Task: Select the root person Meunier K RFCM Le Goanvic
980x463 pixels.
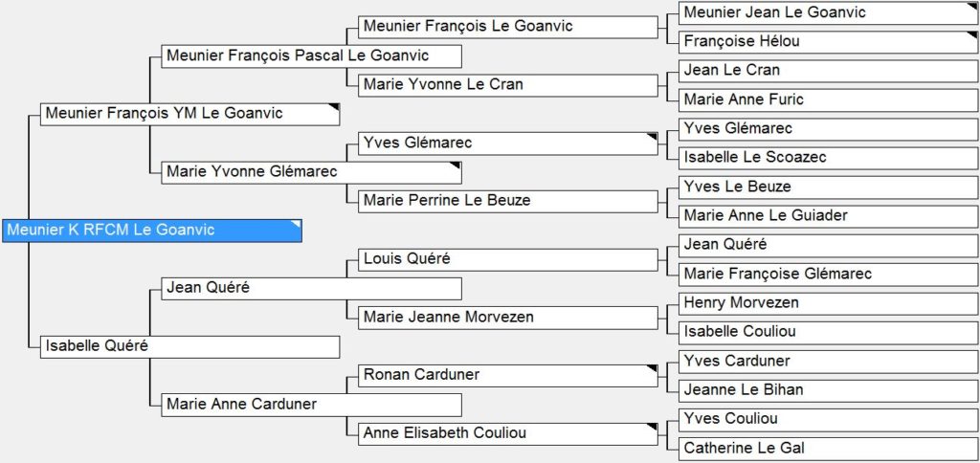Action: pos(152,231)
